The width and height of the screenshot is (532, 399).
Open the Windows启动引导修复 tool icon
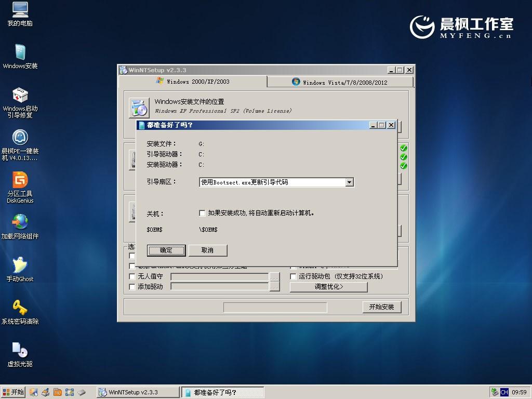pos(20,96)
